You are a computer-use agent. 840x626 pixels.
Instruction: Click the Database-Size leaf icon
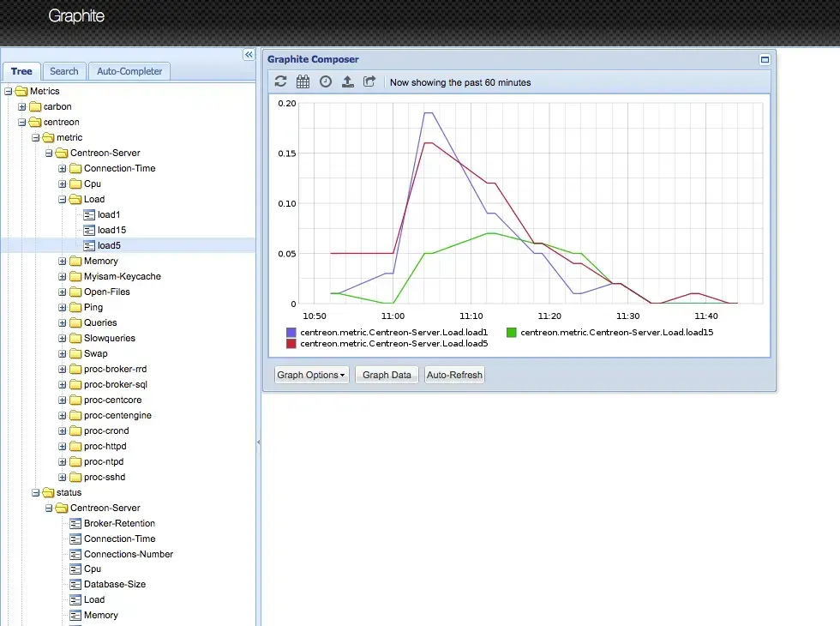(75, 585)
